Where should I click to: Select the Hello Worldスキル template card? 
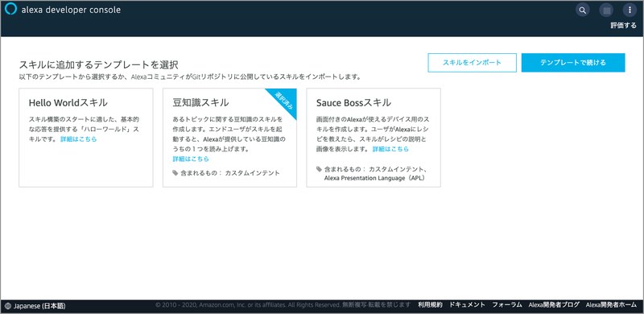pos(86,138)
